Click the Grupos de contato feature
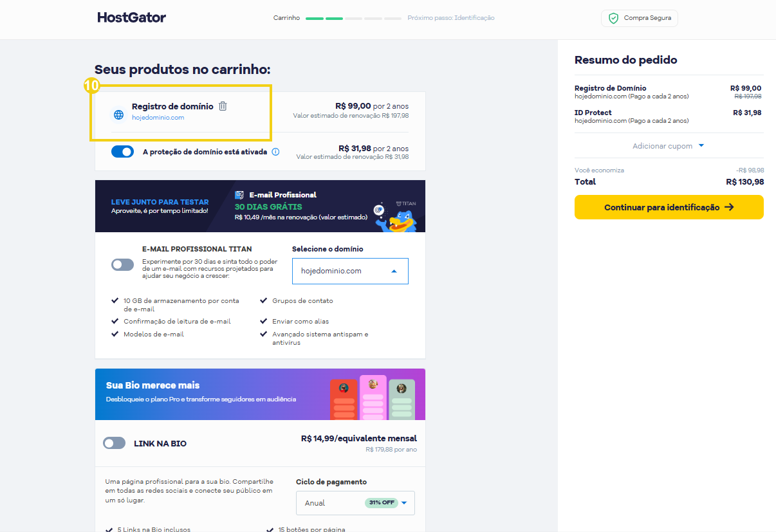Screen dimensions: 776x532 [302, 300]
